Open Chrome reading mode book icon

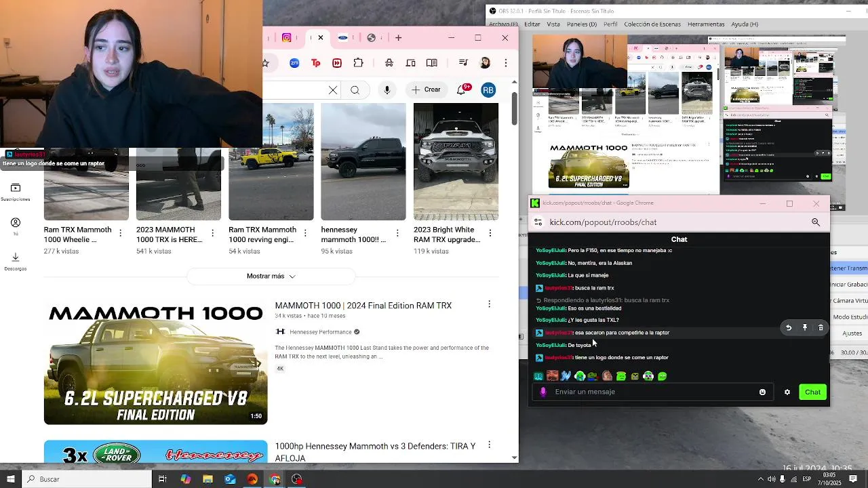tap(432, 63)
